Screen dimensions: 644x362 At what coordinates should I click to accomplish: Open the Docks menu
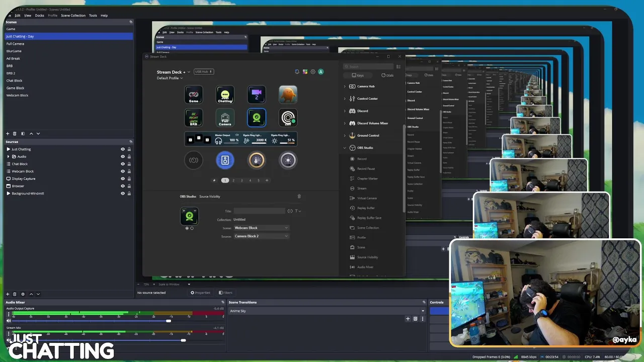click(x=40, y=16)
